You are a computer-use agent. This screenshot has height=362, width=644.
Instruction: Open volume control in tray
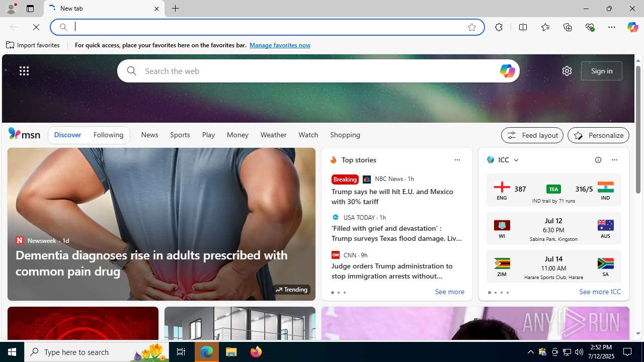pyautogui.click(x=579, y=352)
